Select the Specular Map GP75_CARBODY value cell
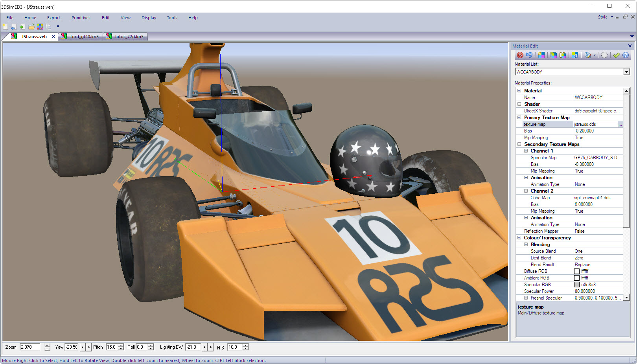Viewport: 637px width, 364px height. pos(598,158)
